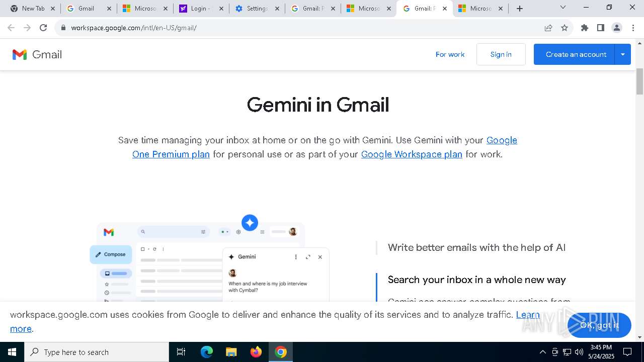Show hidden system tray icons
644x362 pixels.
tap(542, 352)
